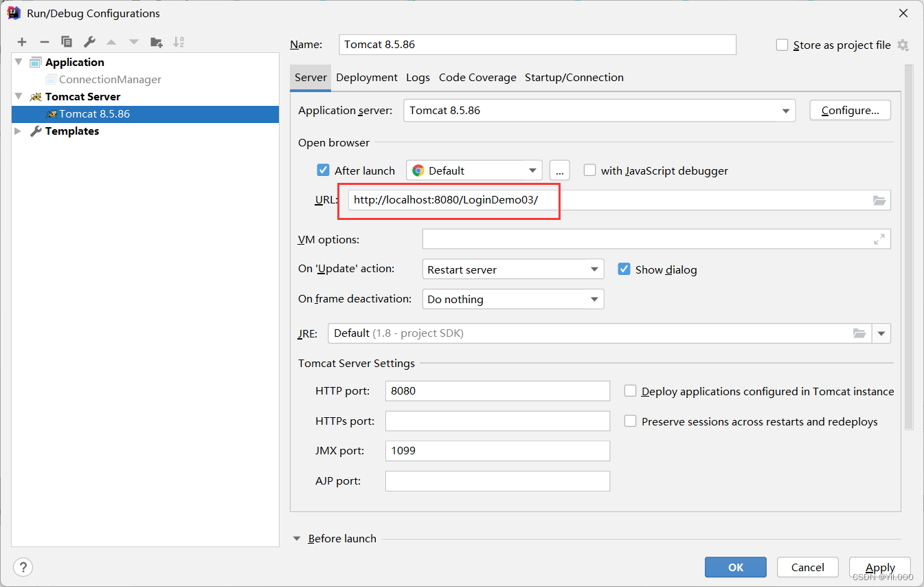Image resolution: width=924 pixels, height=587 pixels.
Task: Switch to the Server tab
Action: [311, 78]
